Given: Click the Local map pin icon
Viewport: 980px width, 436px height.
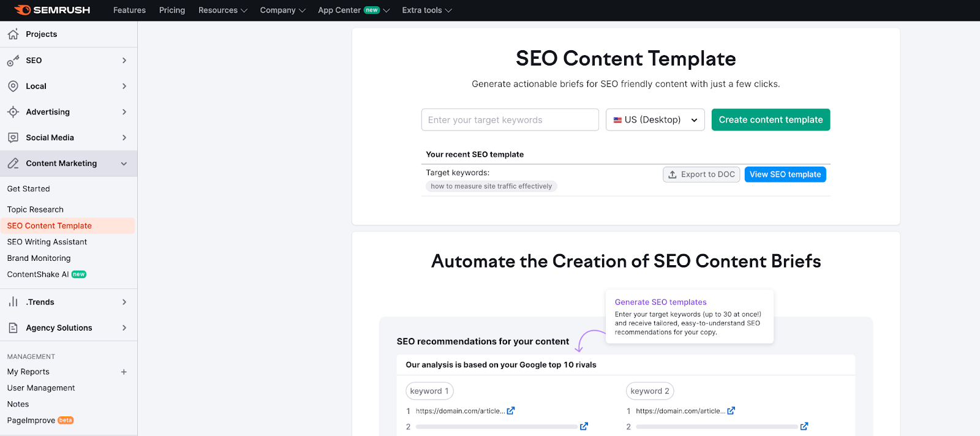Looking at the screenshot, I should tap(13, 86).
